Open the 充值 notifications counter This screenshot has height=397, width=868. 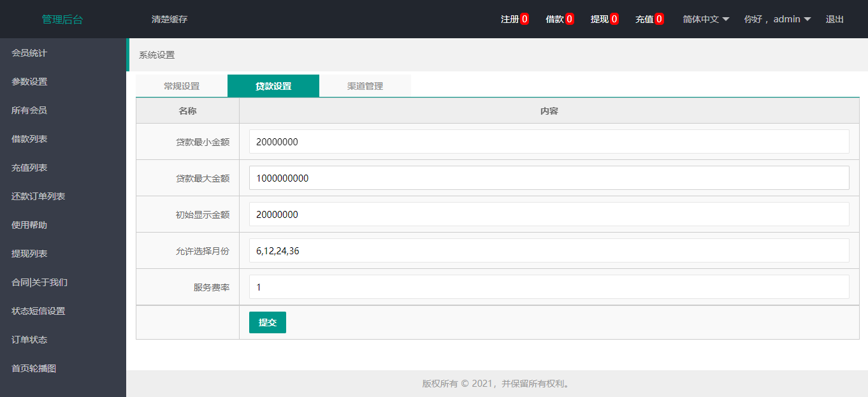[x=649, y=19]
